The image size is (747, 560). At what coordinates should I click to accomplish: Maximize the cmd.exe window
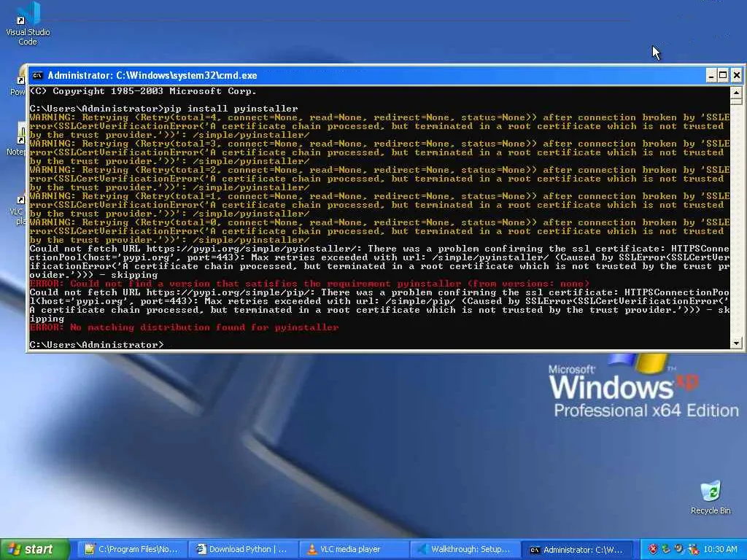(723, 75)
